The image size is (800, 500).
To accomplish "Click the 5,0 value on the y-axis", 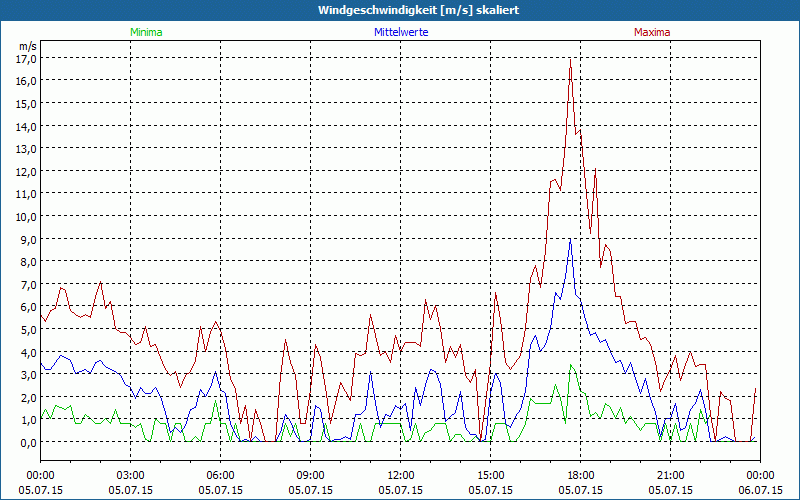I will pos(26,329).
